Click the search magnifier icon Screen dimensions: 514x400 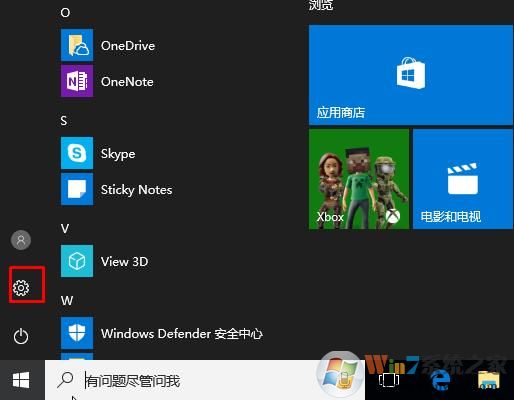[65, 380]
